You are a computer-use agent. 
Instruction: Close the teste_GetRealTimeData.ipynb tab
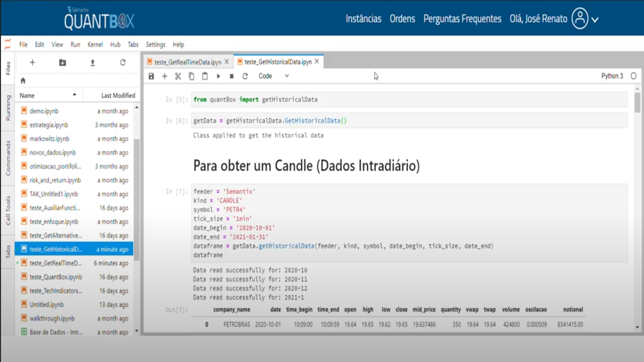[x=226, y=62]
